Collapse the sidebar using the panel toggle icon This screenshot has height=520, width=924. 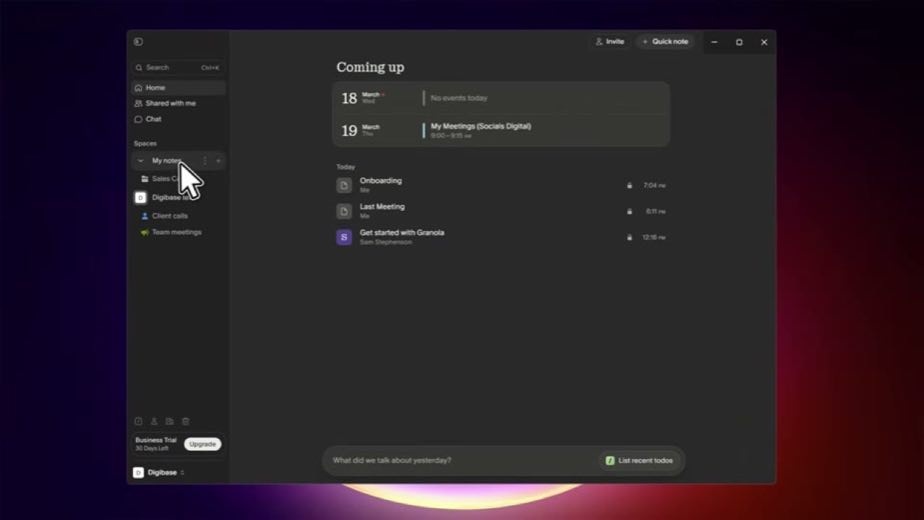(138, 42)
